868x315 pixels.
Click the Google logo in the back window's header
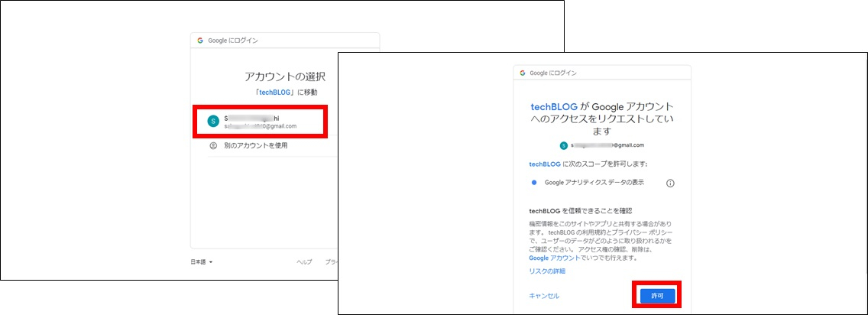click(x=200, y=41)
